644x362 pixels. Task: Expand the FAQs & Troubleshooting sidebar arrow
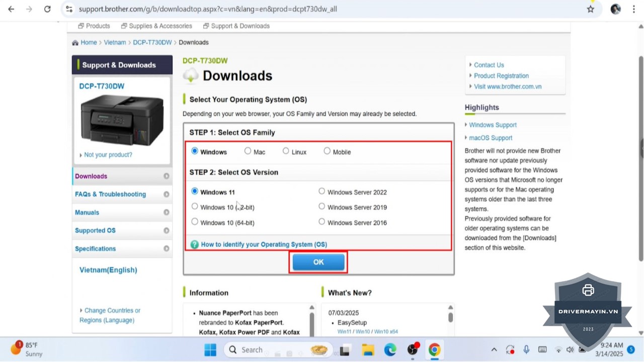[166, 195]
